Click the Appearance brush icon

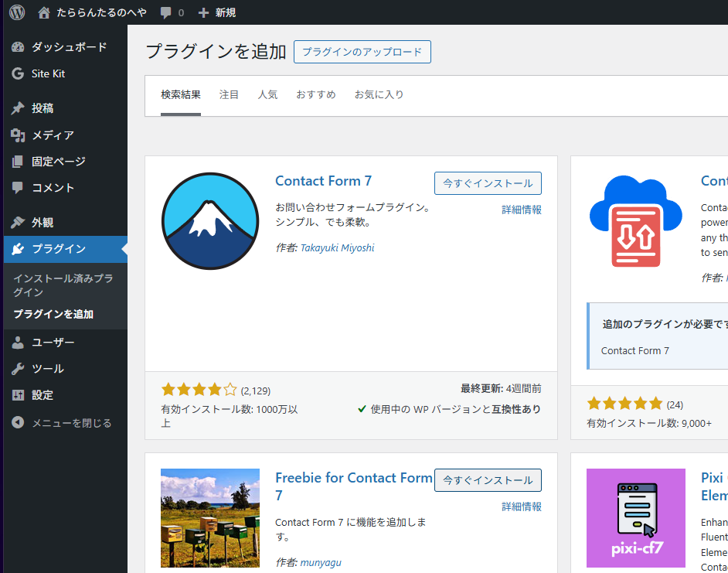click(18, 223)
